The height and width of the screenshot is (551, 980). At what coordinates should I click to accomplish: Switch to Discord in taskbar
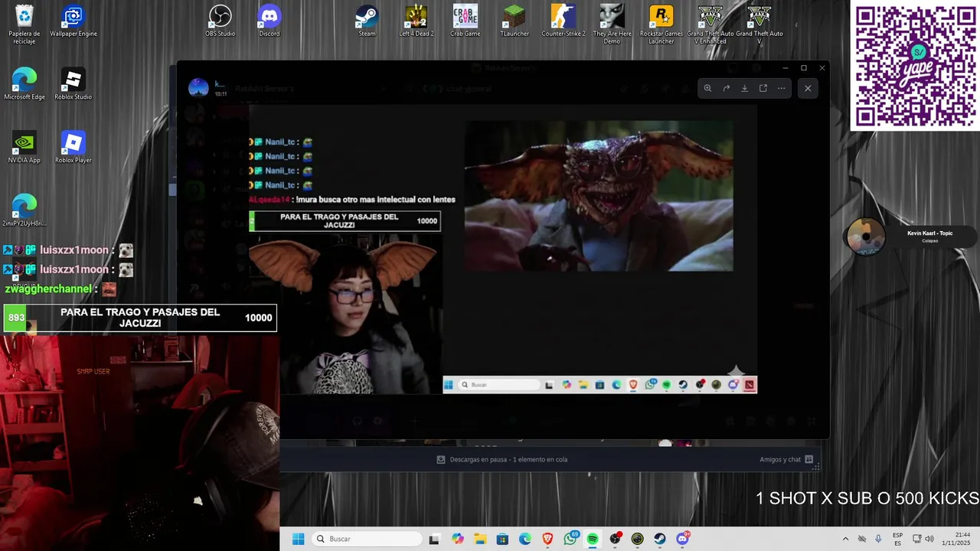point(682,539)
